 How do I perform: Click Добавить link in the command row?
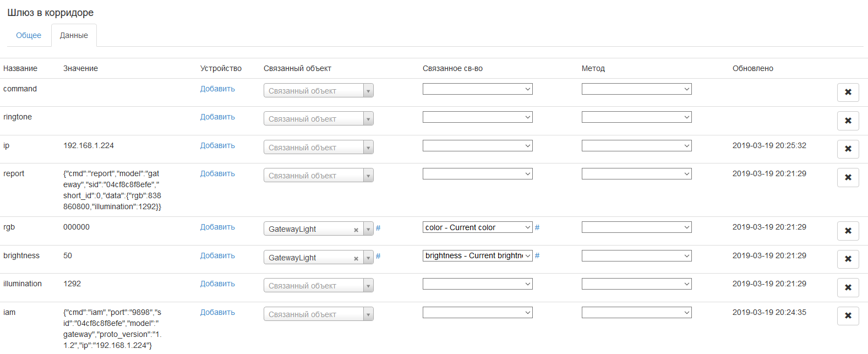pyautogui.click(x=217, y=89)
